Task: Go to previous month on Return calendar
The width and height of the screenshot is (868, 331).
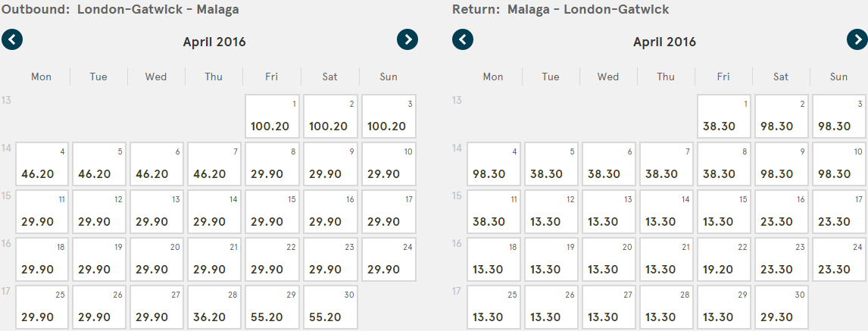Action: [x=463, y=40]
